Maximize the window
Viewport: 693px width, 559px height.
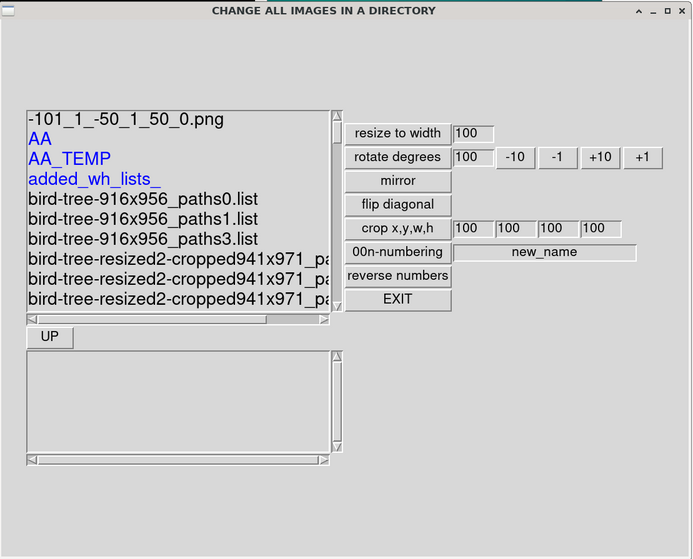pyautogui.click(x=668, y=11)
